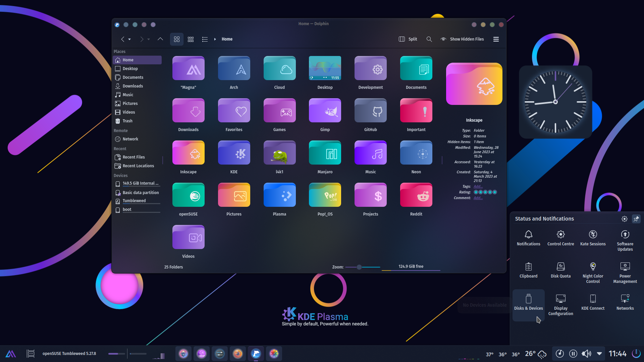Open the openSUSE folder
The width and height of the screenshot is (644, 362).
(x=188, y=195)
